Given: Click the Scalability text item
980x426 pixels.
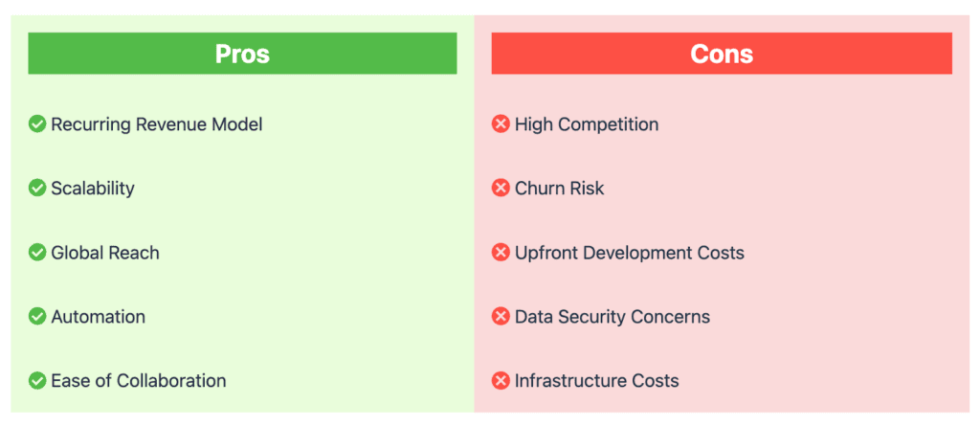Looking at the screenshot, I should pyautogui.click(x=93, y=189).
